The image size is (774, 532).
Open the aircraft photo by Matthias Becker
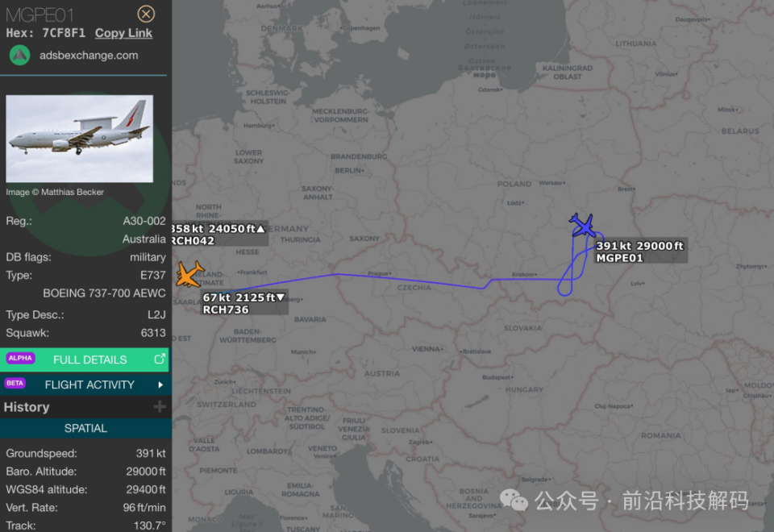click(x=79, y=139)
